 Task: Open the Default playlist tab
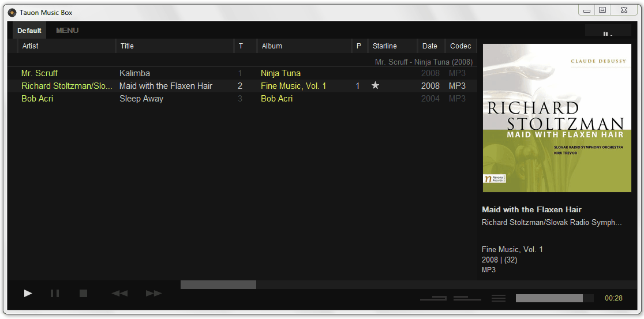pyautogui.click(x=29, y=31)
